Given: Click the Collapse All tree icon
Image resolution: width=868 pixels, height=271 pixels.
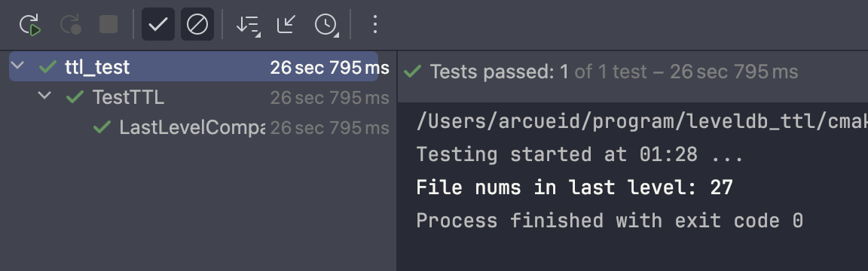Looking at the screenshot, I should pyautogui.click(x=286, y=25).
